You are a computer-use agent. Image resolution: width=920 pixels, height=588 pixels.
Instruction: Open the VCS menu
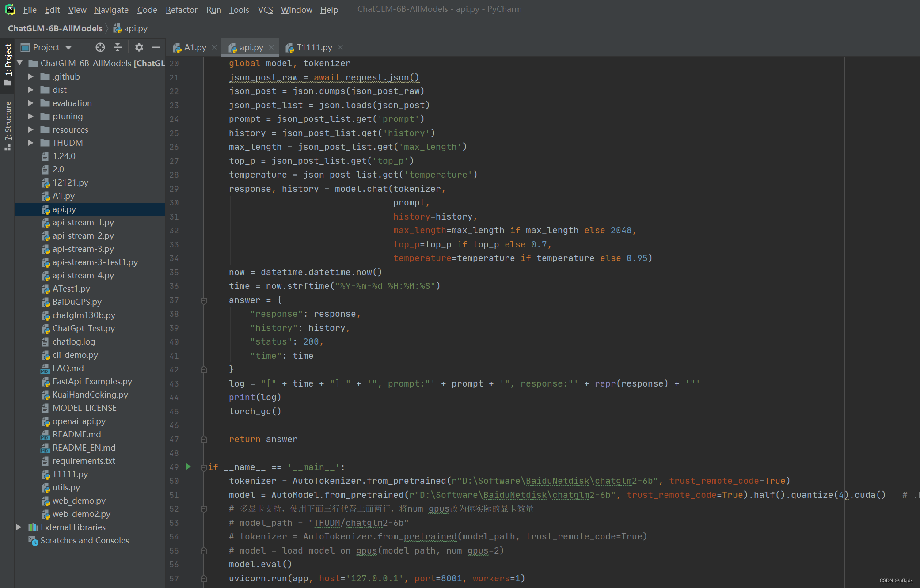(266, 9)
